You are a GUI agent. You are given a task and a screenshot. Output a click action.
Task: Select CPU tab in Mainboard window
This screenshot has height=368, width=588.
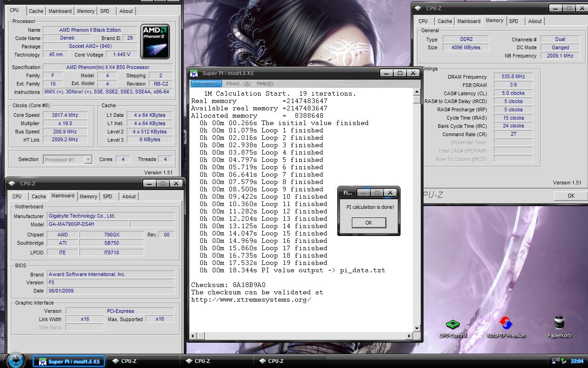tap(17, 196)
